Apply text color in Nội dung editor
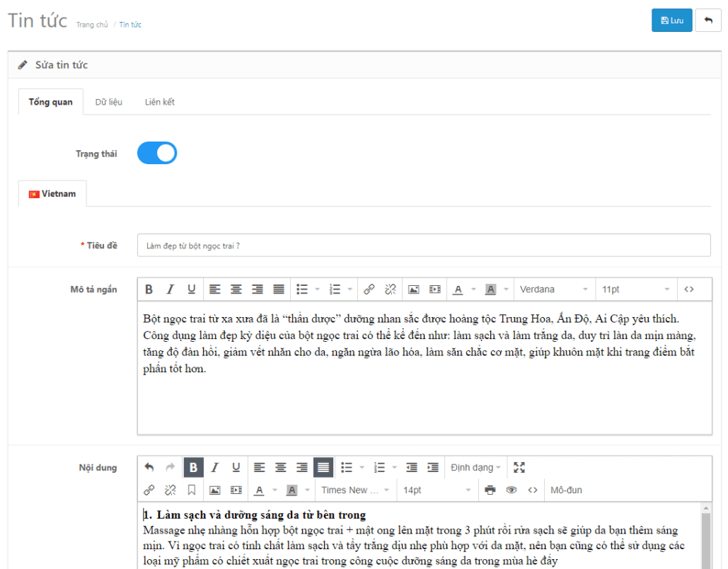The width and height of the screenshot is (728, 569). tap(259, 490)
